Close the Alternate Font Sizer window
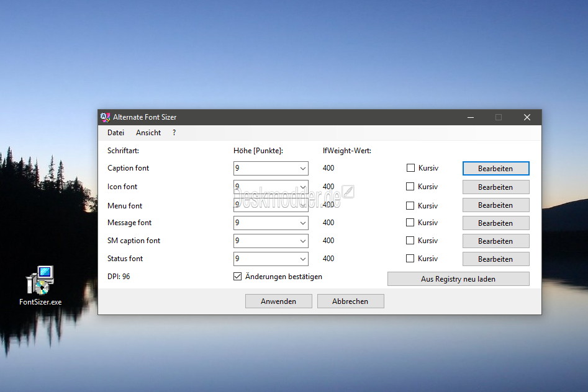Screen dimensions: 588x392 [527, 117]
